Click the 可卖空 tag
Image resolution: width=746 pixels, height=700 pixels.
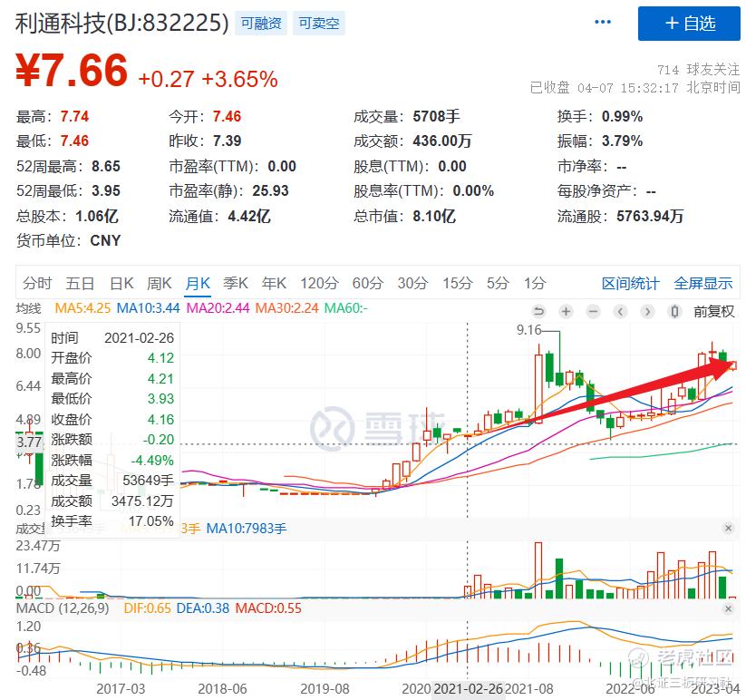319,23
